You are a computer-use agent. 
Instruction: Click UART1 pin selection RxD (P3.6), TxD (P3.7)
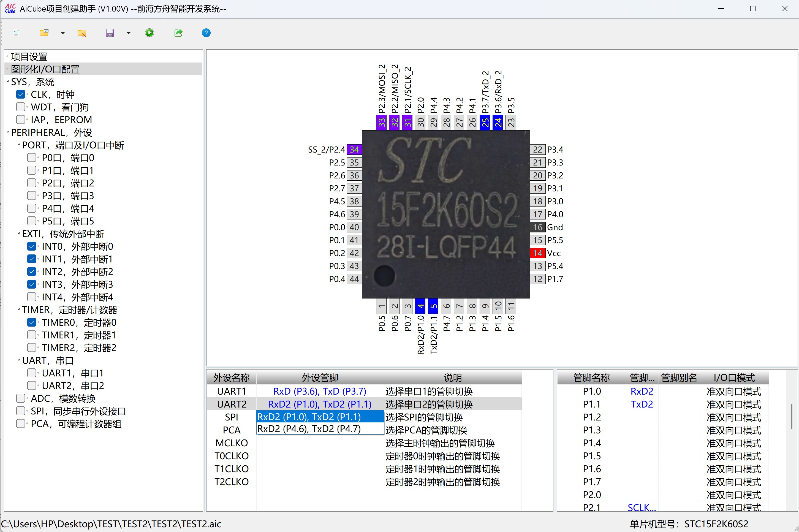point(320,391)
